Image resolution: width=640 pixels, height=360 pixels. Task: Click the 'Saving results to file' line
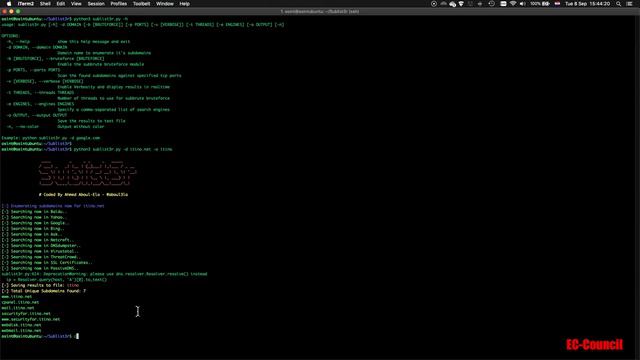[x=40, y=285]
